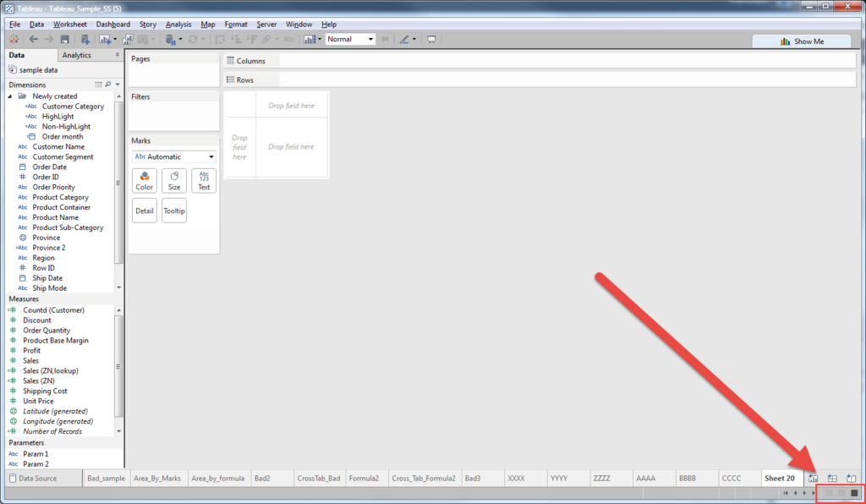Select the Shipping Cost measure
This screenshot has width=866, height=504.
pos(45,391)
